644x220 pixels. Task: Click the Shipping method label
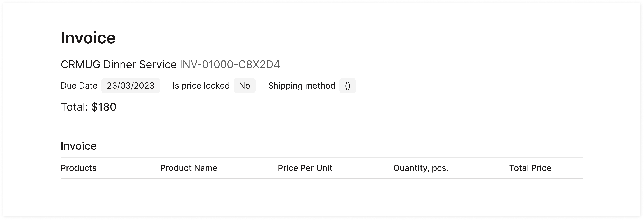(302, 86)
